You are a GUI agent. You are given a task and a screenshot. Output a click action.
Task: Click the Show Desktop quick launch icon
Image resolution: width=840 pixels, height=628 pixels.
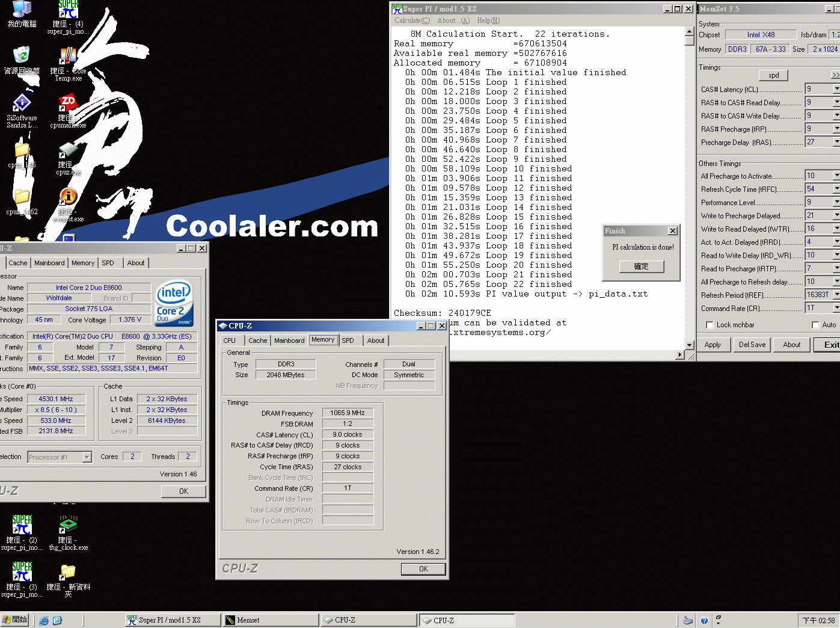point(58,620)
